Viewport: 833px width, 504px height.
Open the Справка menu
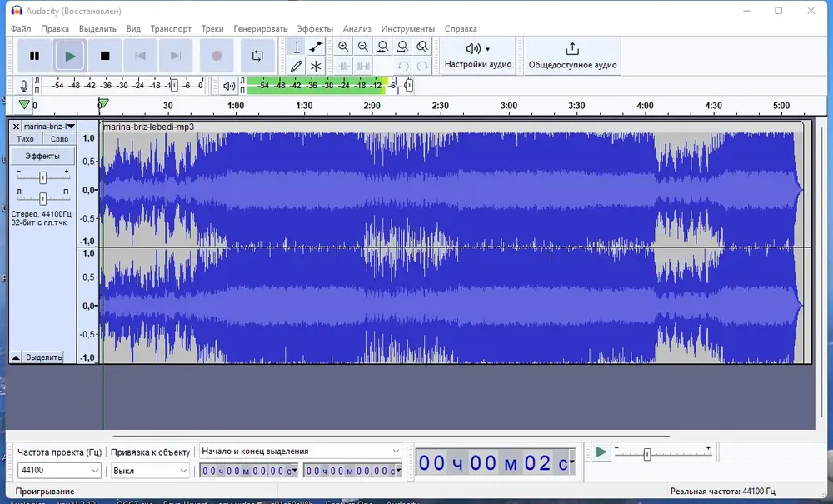tap(461, 28)
